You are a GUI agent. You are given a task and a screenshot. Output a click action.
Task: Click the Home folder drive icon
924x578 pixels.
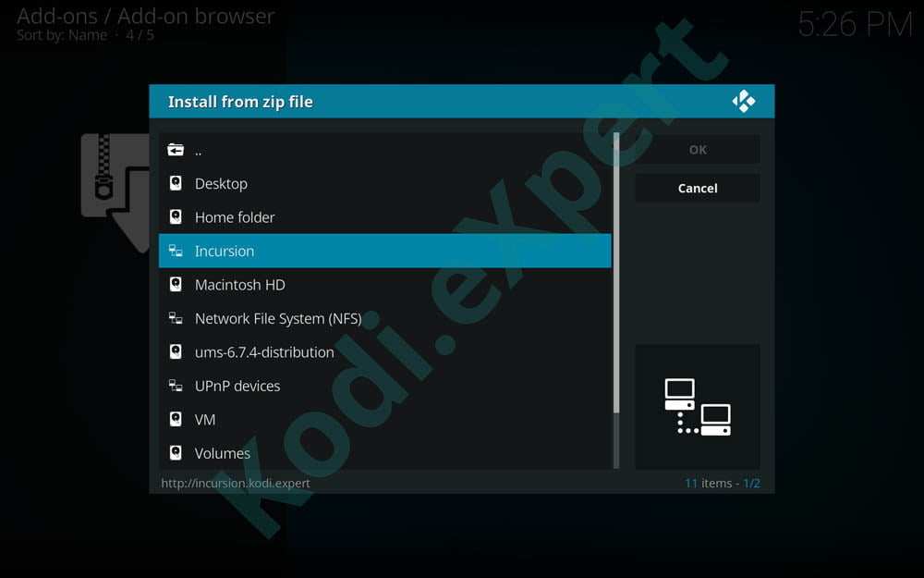click(x=176, y=217)
